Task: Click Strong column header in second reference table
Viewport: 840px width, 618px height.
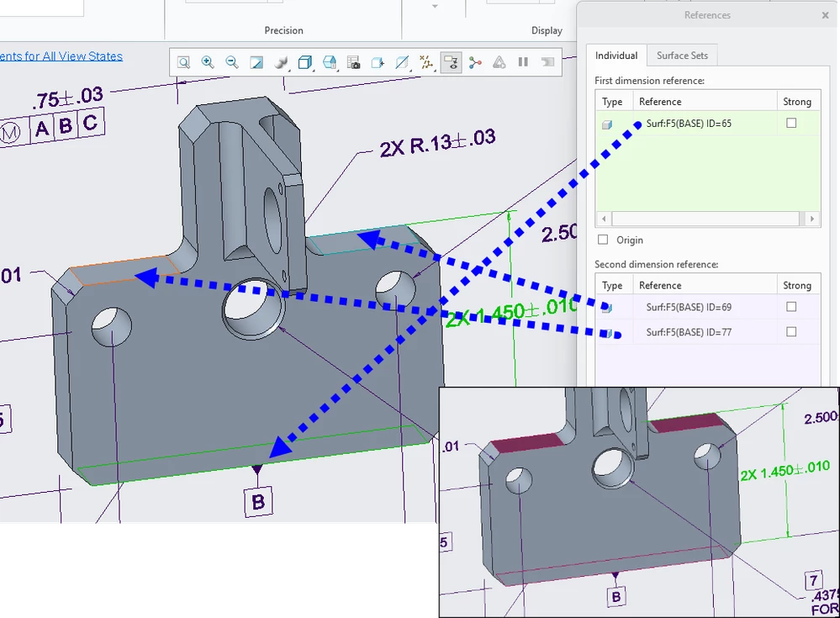Action: [x=798, y=285]
